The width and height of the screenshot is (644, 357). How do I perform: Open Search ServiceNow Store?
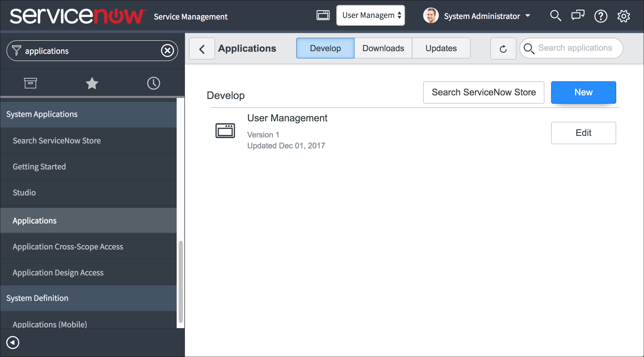[x=483, y=92]
